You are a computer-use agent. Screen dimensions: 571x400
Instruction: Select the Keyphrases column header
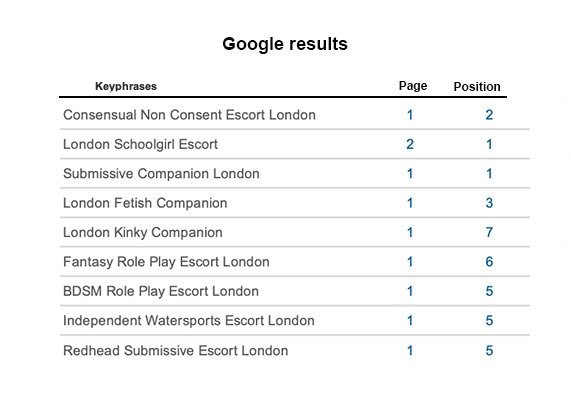[126, 86]
